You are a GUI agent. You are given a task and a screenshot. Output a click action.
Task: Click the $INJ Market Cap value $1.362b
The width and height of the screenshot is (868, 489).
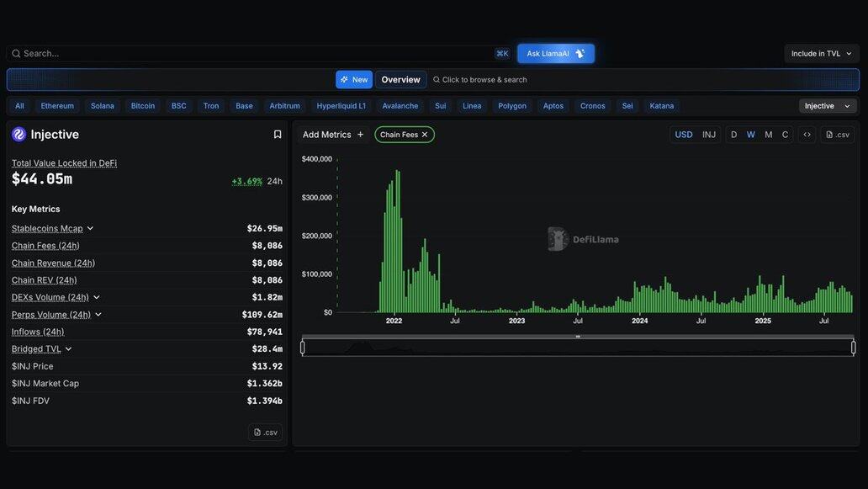265,383
